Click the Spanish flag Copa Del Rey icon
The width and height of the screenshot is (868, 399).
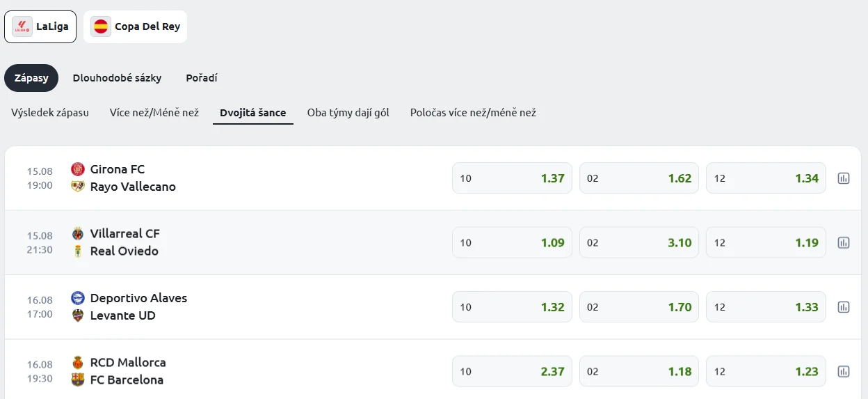(101, 26)
